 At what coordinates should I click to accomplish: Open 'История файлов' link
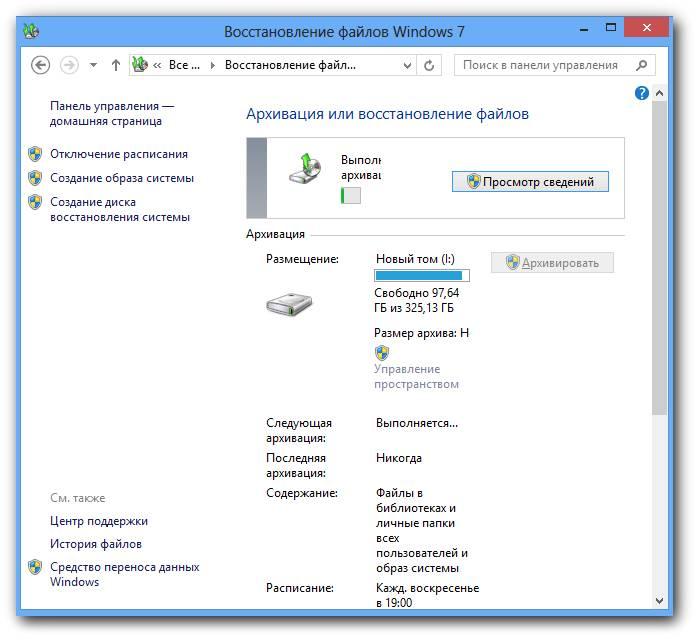(x=96, y=544)
